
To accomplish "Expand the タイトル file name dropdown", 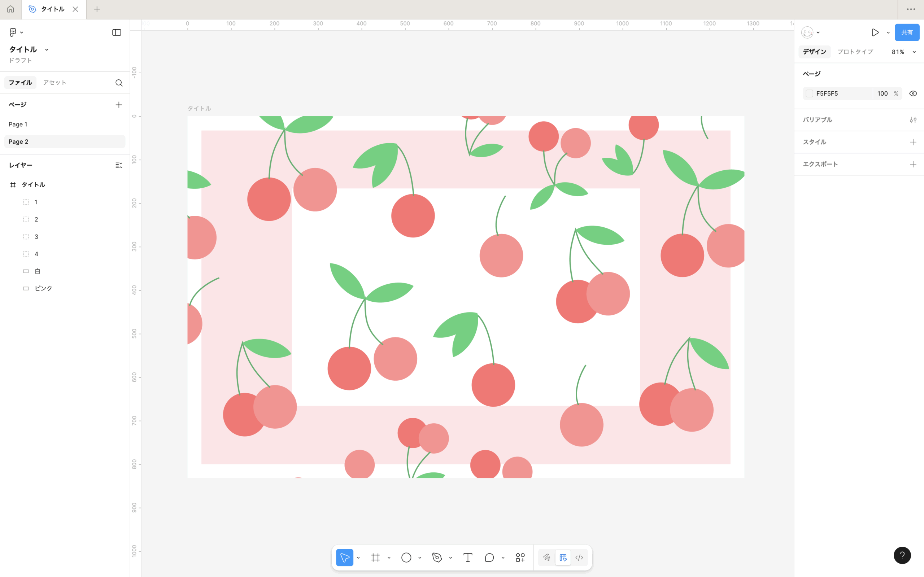I will 47,49.
